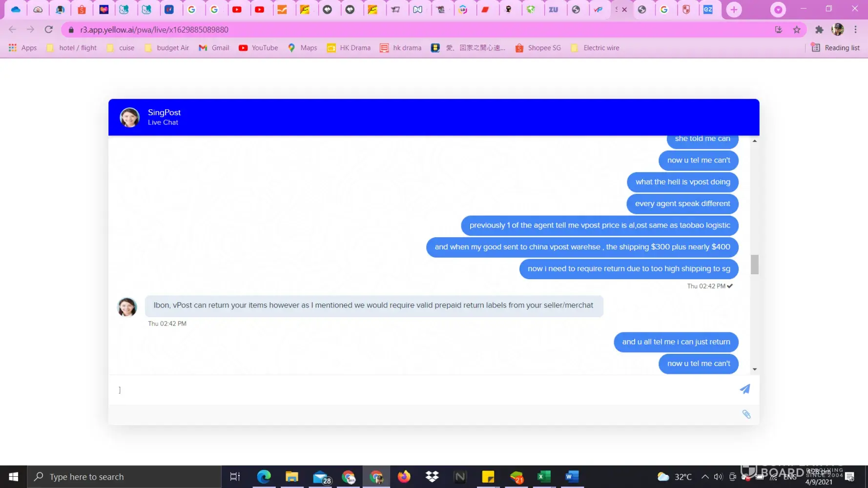Open the HK Drama bookmarks folder

349,48
